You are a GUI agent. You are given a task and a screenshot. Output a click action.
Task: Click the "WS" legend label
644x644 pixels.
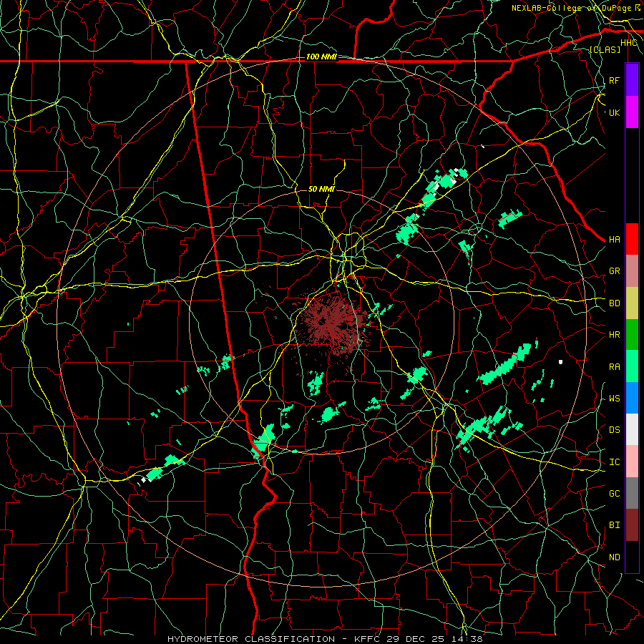[614, 399]
